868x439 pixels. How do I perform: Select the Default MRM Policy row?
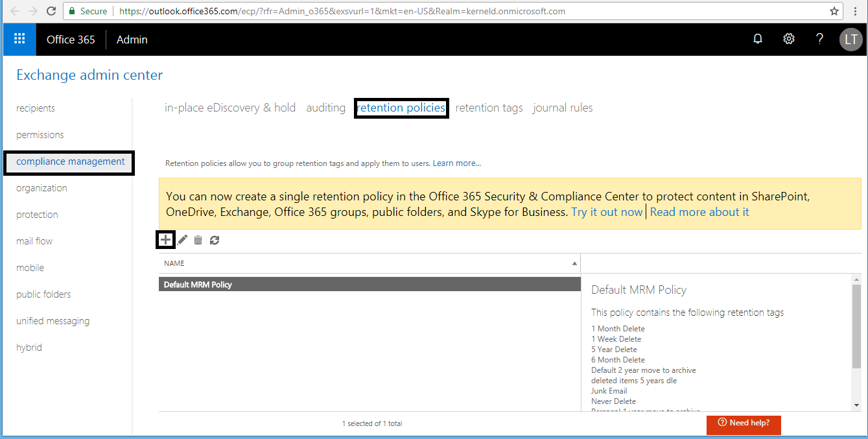[369, 284]
